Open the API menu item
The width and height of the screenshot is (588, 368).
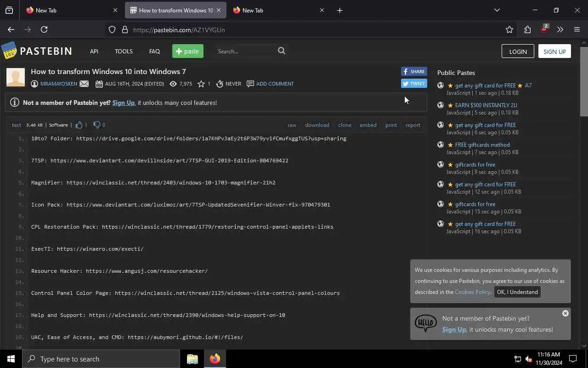pos(94,51)
